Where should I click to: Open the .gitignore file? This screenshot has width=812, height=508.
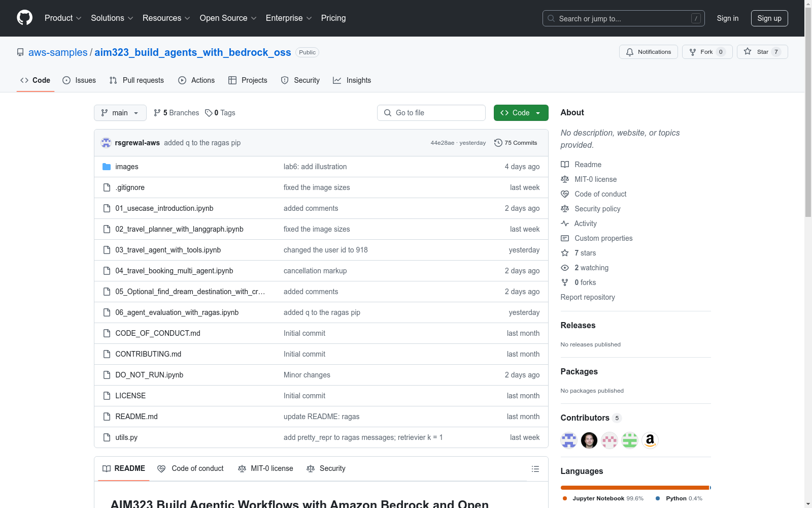coord(130,187)
